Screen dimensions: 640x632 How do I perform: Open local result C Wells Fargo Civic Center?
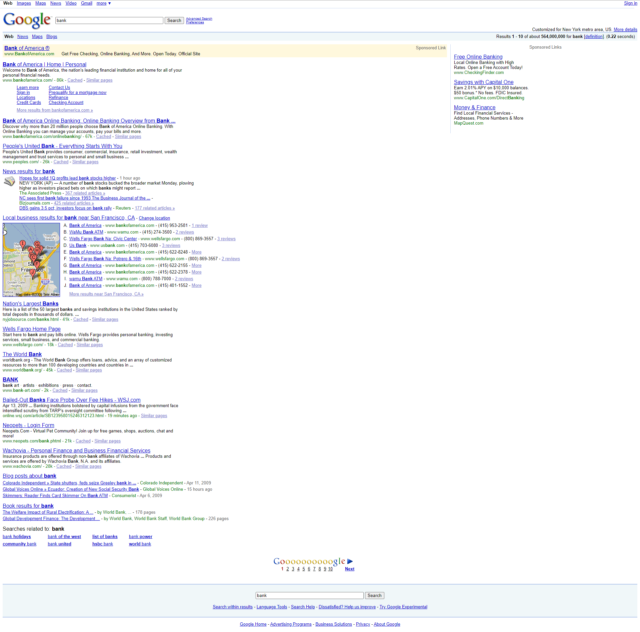(103, 239)
